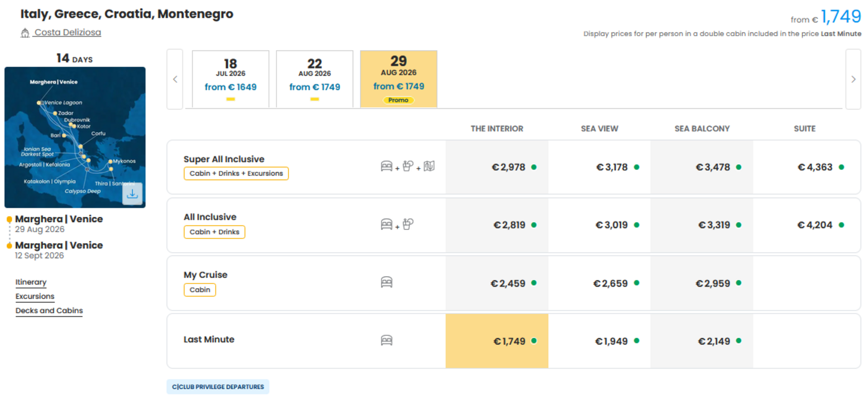Click SEA VIEW column header

600,128
